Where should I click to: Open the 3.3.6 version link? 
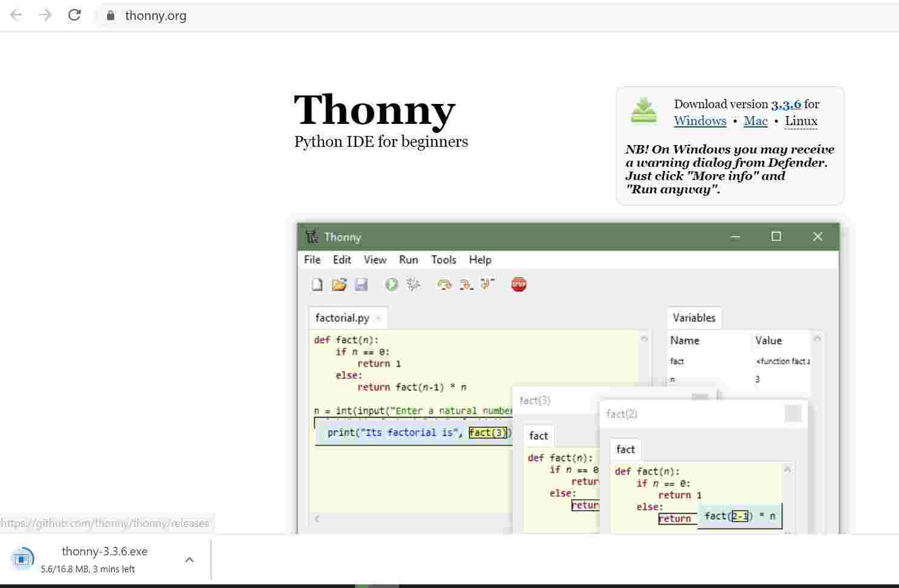pos(786,104)
